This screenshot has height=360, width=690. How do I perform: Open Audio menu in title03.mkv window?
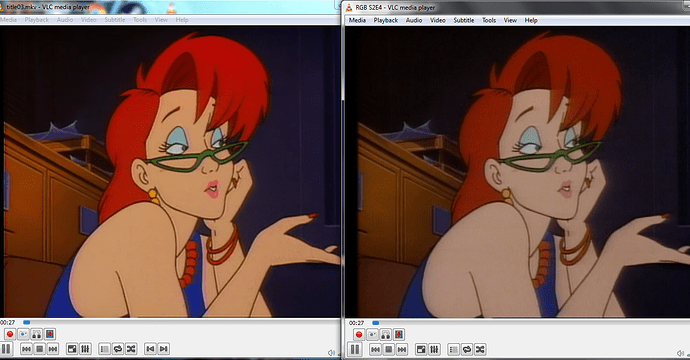point(65,20)
